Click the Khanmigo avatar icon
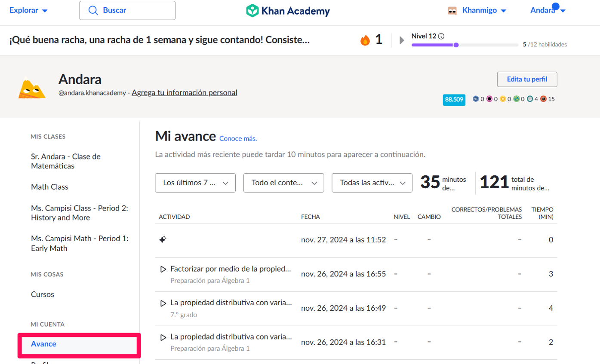 pos(452,11)
